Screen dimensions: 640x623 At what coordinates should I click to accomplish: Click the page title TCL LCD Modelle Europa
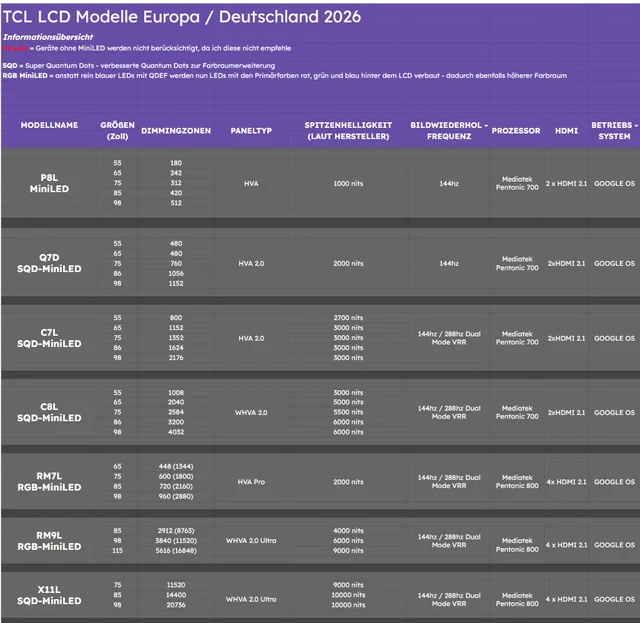click(182, 17)
